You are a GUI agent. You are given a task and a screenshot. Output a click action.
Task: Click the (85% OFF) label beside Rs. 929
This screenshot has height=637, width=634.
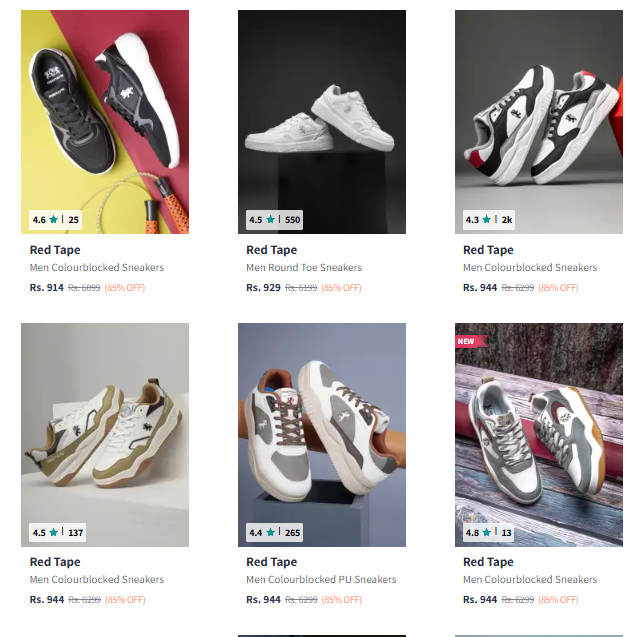pos(341,288)
